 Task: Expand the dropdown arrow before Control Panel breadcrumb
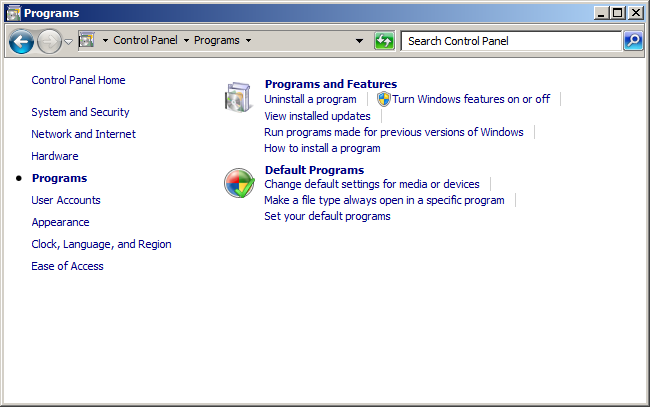(105, 40)
